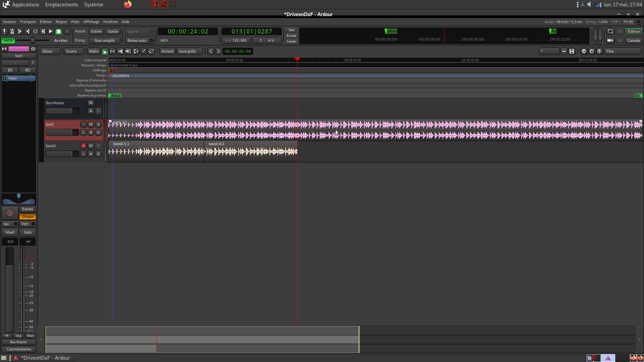Expand the Tête zoom focus dropdown
The height and width of the screenshot is (362, 644).
(x=623, y=51)
